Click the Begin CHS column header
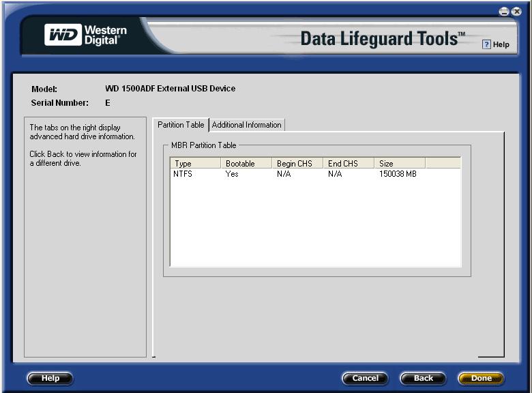532x393 pixels. click(297, 163)
